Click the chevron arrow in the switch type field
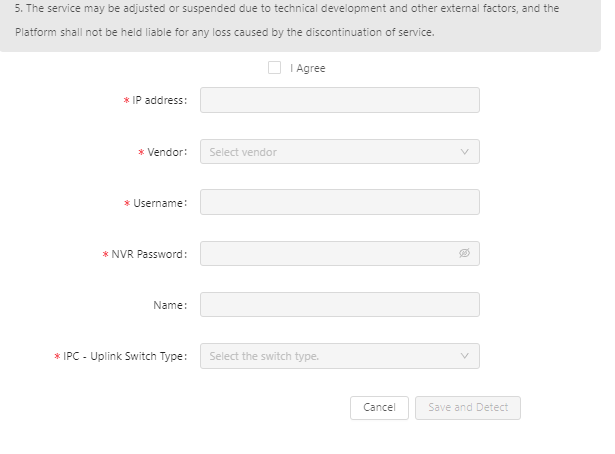Viewport: 615px width, 454px height. pos(464,356)
